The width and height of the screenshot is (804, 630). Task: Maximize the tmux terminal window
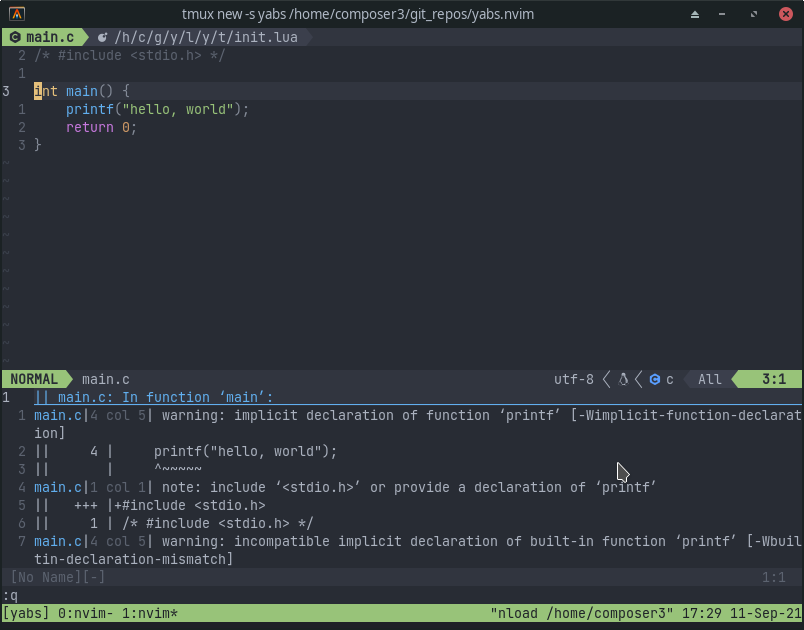coord(754,14)
